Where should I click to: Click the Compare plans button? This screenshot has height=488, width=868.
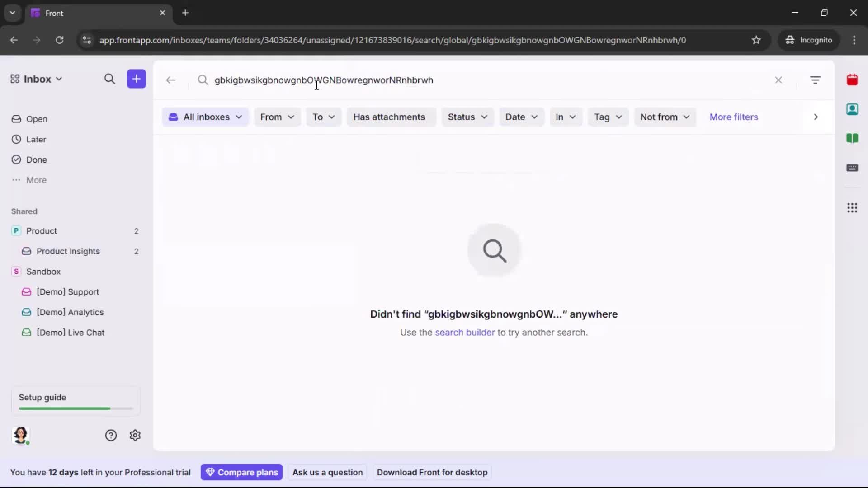(242, 472)
